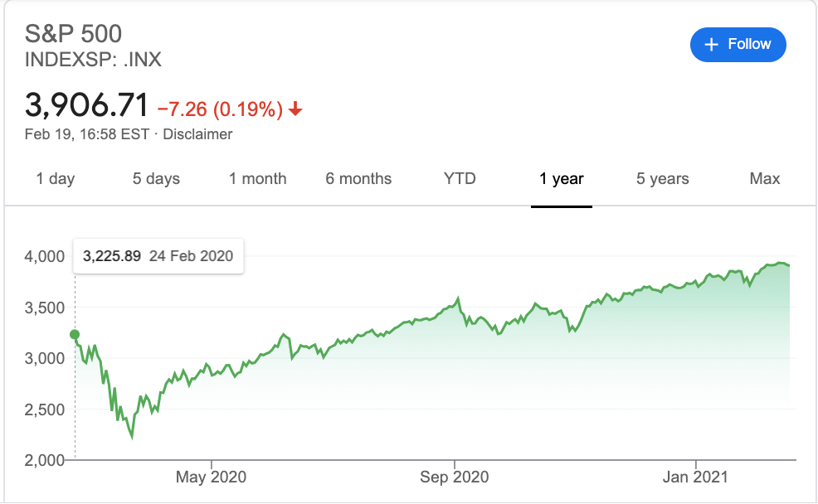Click the blue Follow button

(x=738, y=45)
